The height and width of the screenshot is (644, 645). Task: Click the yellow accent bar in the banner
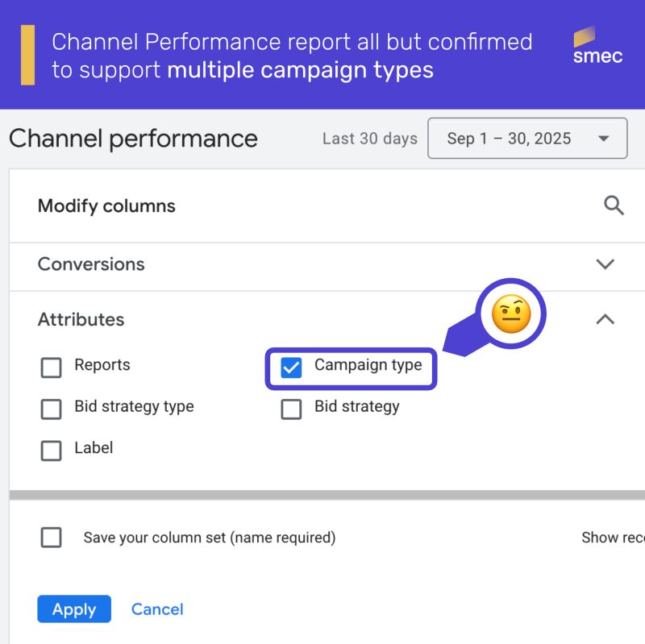pyautogui.click(x=27, y=55)
